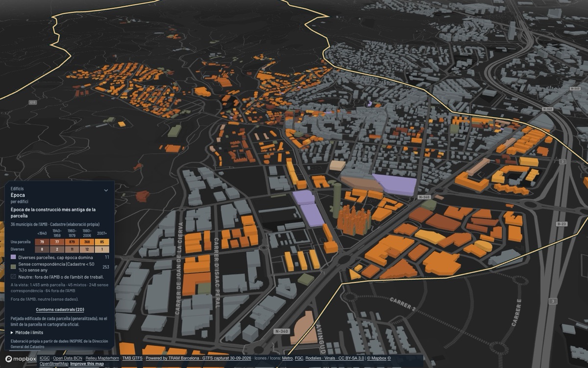Screen dimensions: 588x368
Task: Click Improve this map link
Action: [x=87, y=364]
